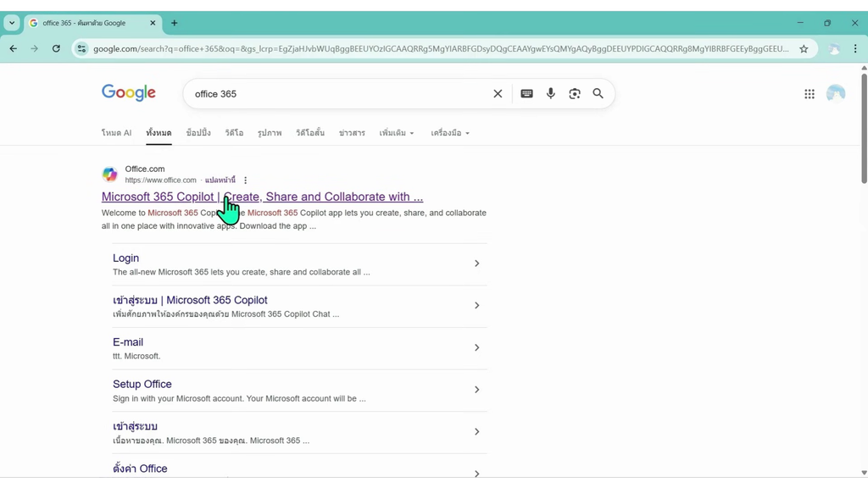Switch to the วิดีโอ tab
The image size is (868, 488).
tap(234, 133)
